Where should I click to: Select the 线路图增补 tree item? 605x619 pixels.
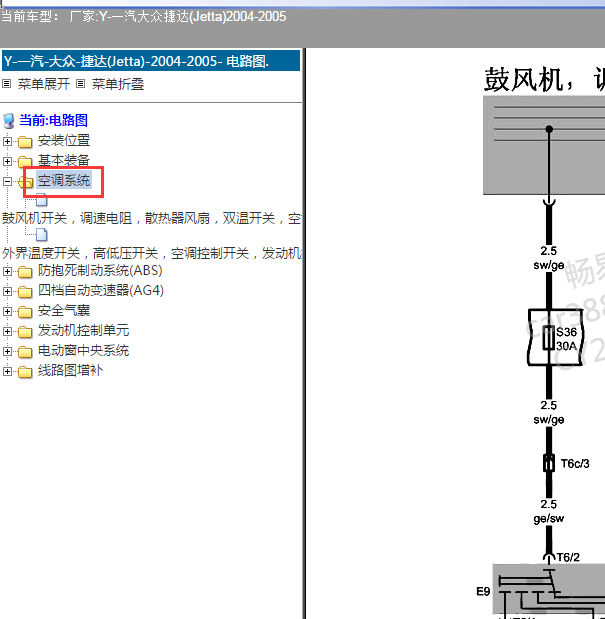click(x=70, y=371)
